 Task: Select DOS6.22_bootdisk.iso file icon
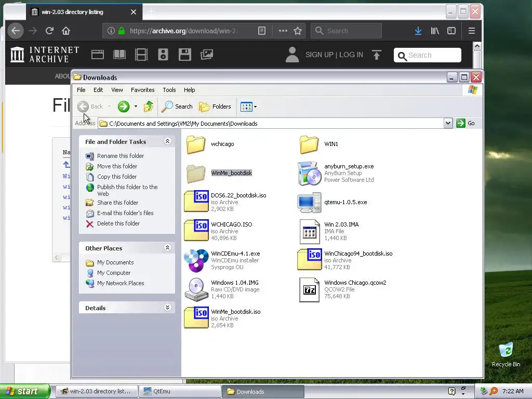196,201
